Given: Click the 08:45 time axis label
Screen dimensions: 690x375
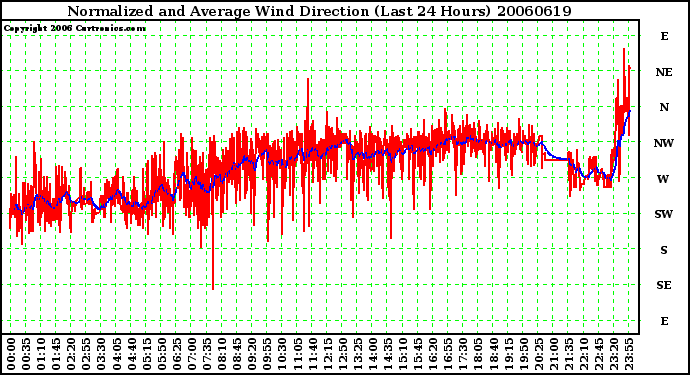Looking at the screenshot, I should click(x=237, y=354).
